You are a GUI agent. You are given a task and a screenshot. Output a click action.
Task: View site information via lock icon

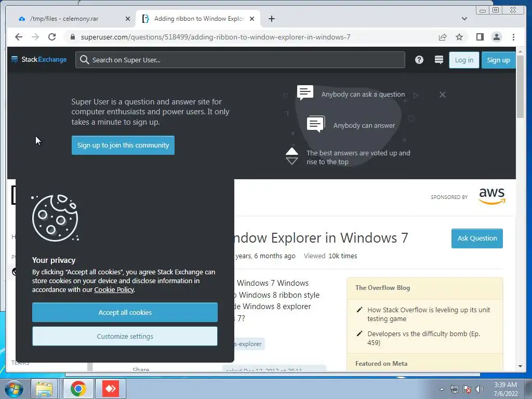pos(73,37)
